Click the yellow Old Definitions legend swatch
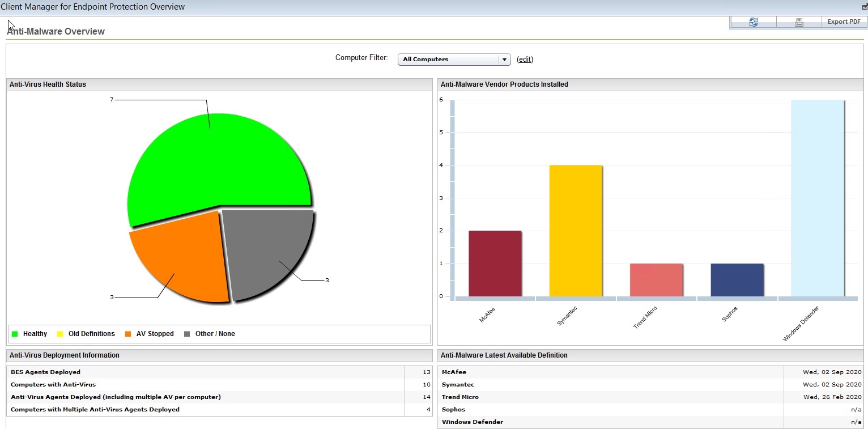 [x=60, y=334]
